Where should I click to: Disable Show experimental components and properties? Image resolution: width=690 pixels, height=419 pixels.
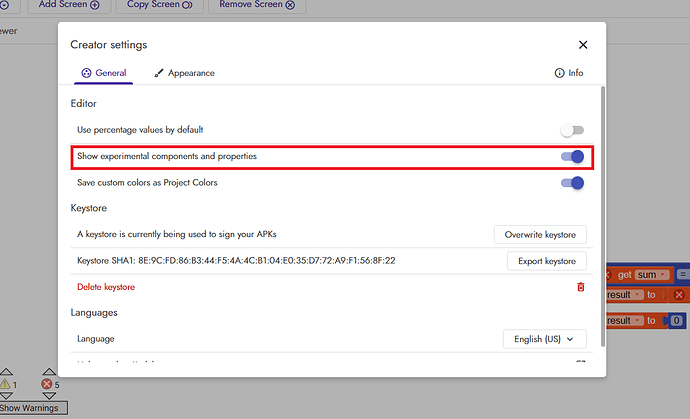[572, 157]
